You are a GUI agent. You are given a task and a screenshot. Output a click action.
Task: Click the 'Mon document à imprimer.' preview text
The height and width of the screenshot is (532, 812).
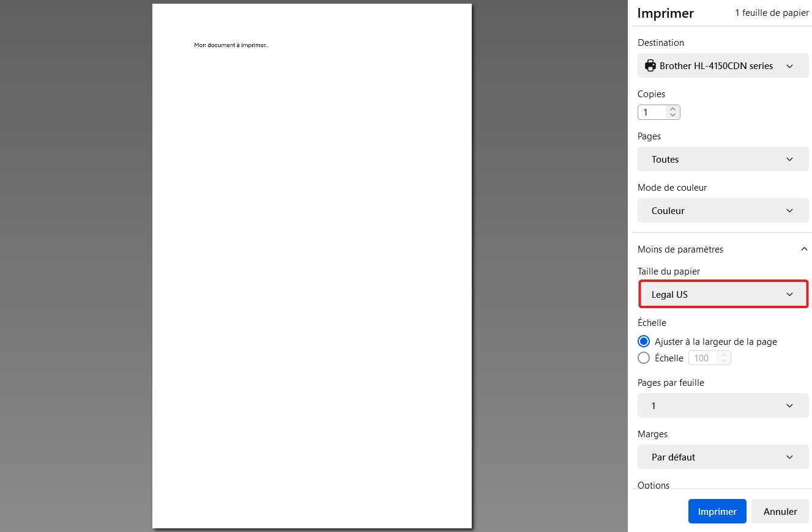click(x=231, y=45)
